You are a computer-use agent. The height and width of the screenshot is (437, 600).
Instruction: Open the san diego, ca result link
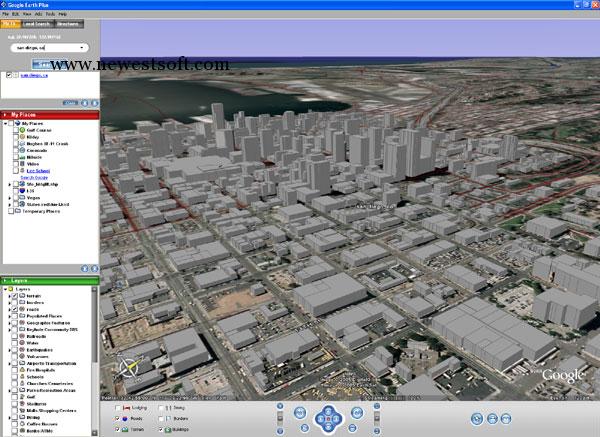34,75
